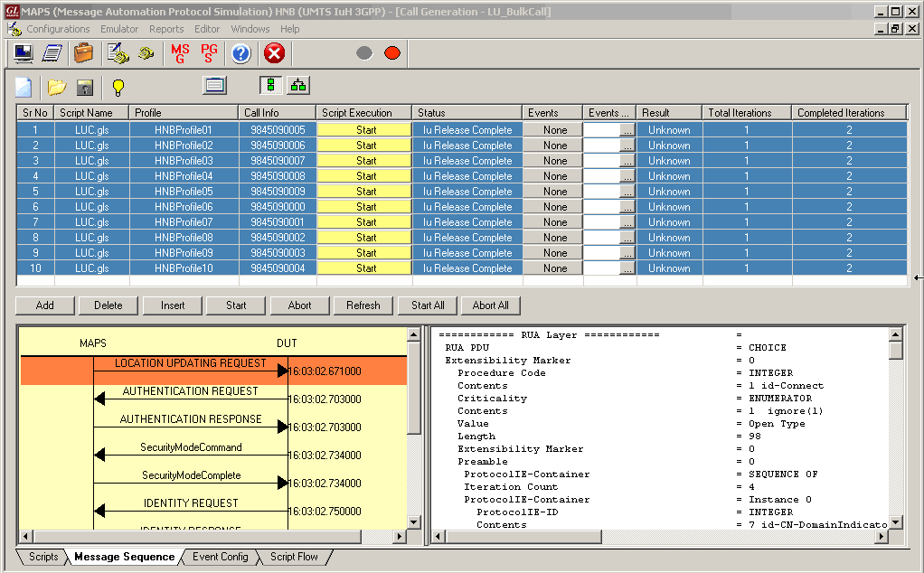Screen dimensions: 924x573
Task: Open the Windows menu
Action: pos(250,29)
